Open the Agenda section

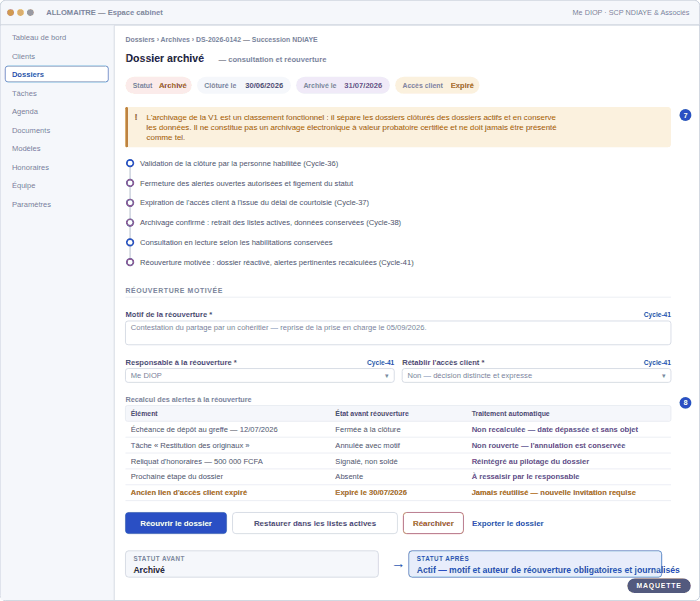[25, 112]
